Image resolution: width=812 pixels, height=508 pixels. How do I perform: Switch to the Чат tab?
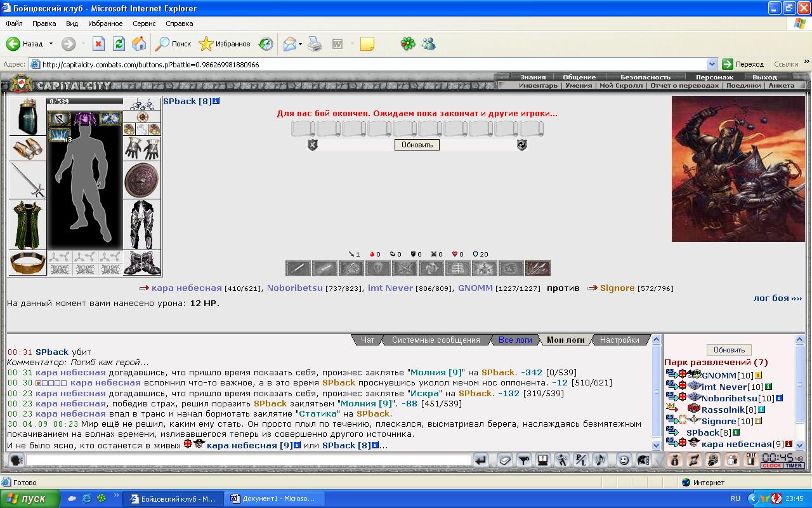tap(368, 340)
